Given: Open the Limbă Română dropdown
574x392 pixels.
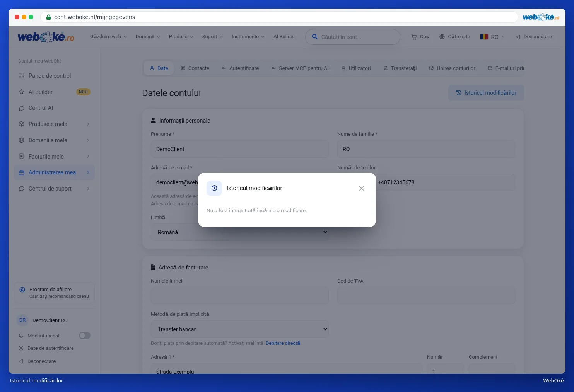Looking at the screenshot, I should [x=240, y=232].
